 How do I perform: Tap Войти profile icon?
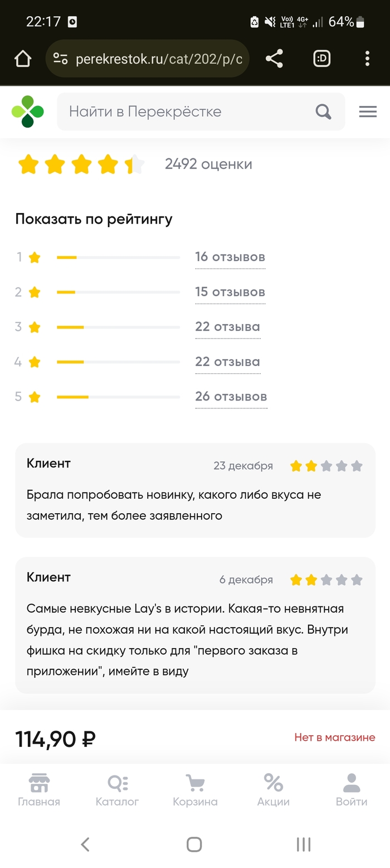(x=352, y=789)
